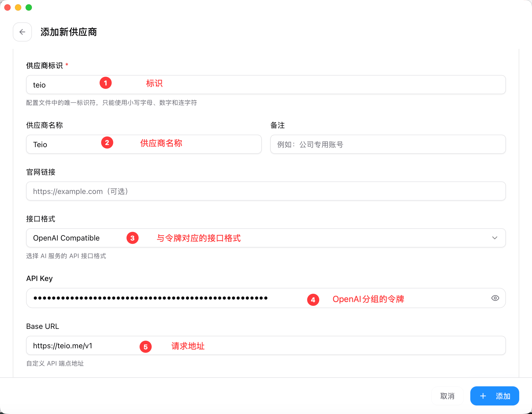
Task: Go back with the arrow button
Action: pos(22,32)
